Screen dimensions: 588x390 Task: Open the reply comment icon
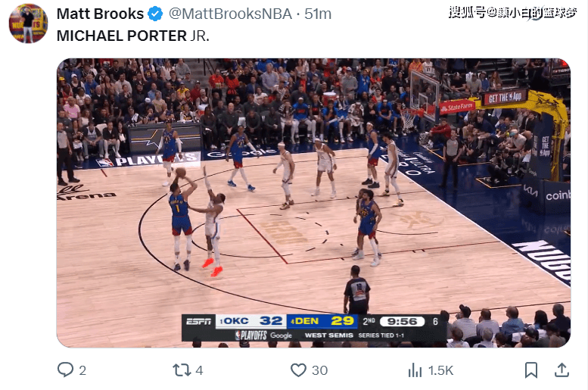pos(65,370)
